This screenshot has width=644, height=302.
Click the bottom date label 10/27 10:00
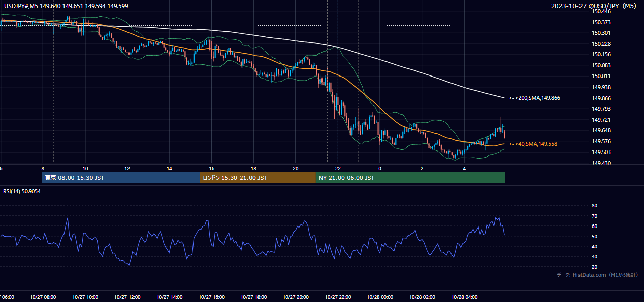pyautogui.click(x=85, y=297)
